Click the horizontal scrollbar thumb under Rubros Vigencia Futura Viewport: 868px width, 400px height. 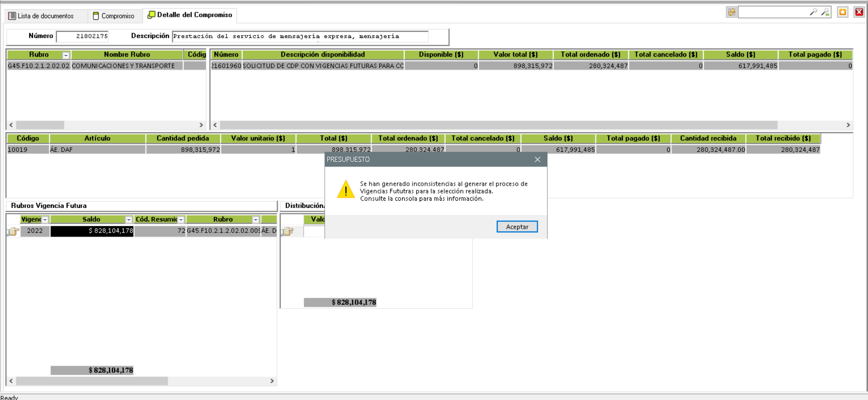click(92, 381)
